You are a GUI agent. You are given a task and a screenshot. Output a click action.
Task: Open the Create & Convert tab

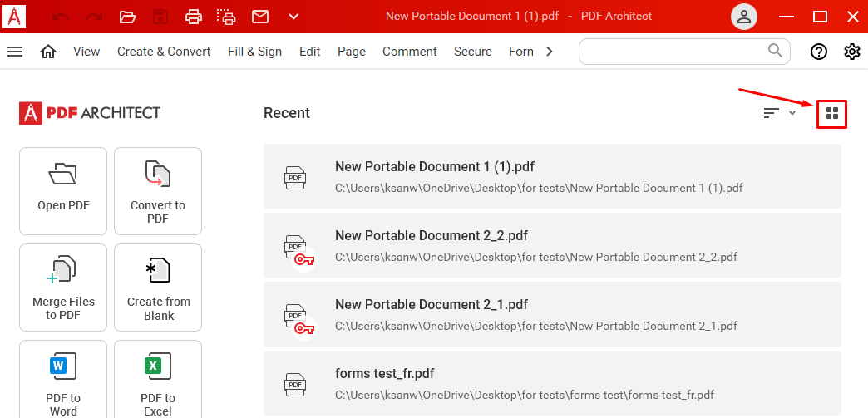[x=164, y=52]
